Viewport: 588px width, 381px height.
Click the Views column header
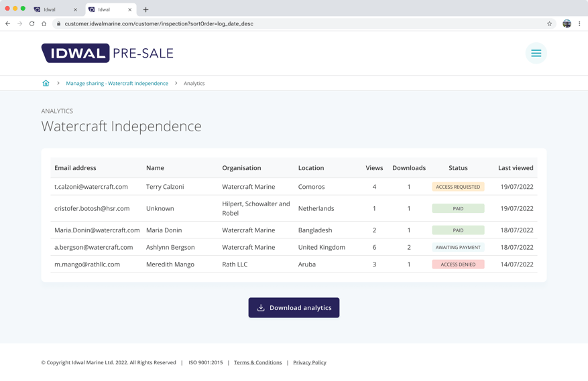coord(374,168)
